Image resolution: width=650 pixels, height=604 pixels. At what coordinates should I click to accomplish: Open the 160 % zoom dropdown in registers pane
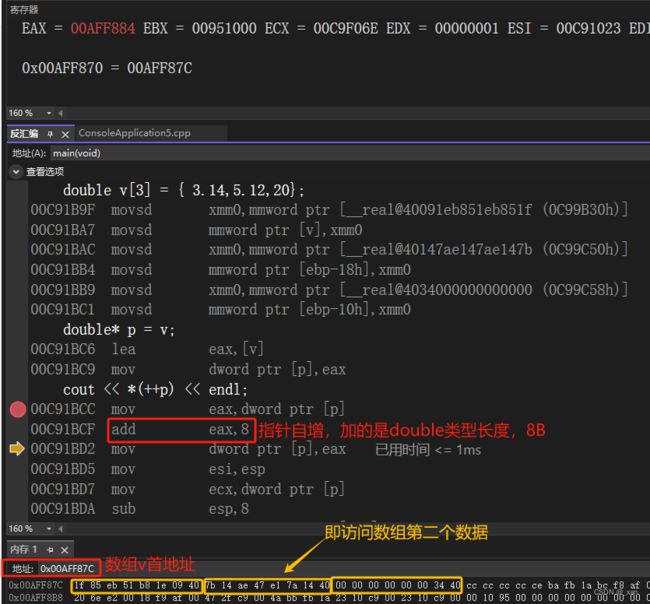49,113
